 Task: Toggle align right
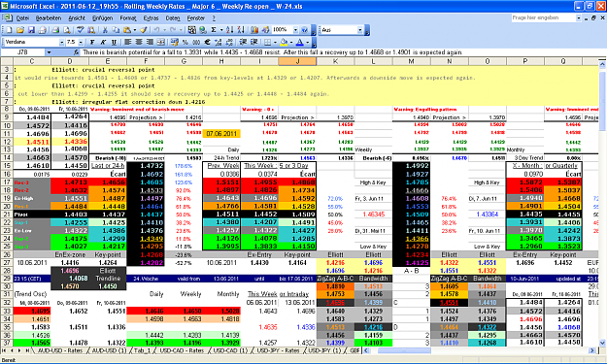150,42
